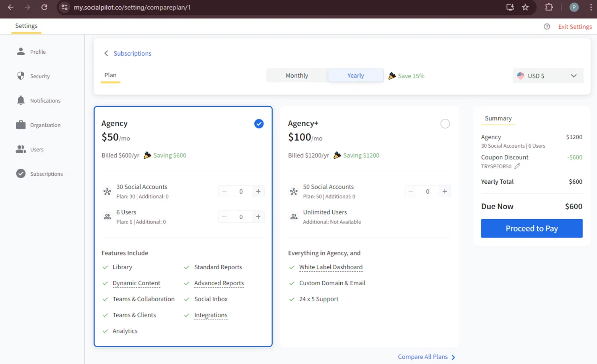Go back to Subscriptions link

(x=132, y=53)
